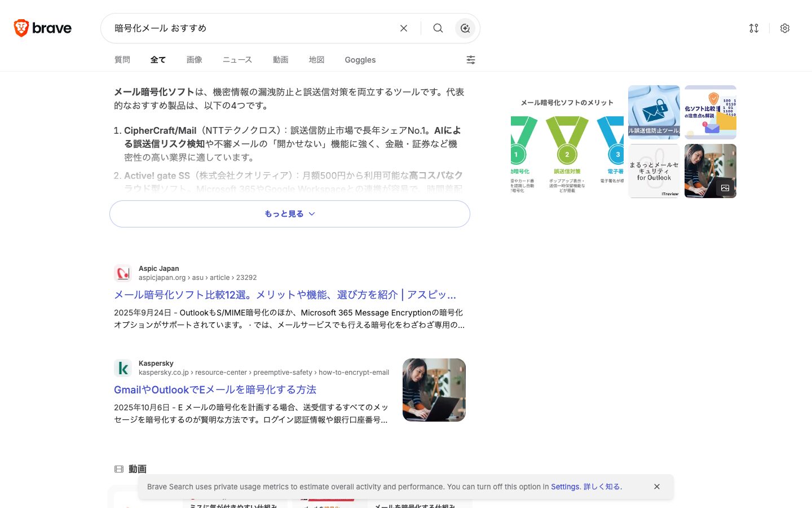Image resolution: width=812 pixels, height=508 pixels.
Task: Open the settings gear icon
Action: coord(785,28)
